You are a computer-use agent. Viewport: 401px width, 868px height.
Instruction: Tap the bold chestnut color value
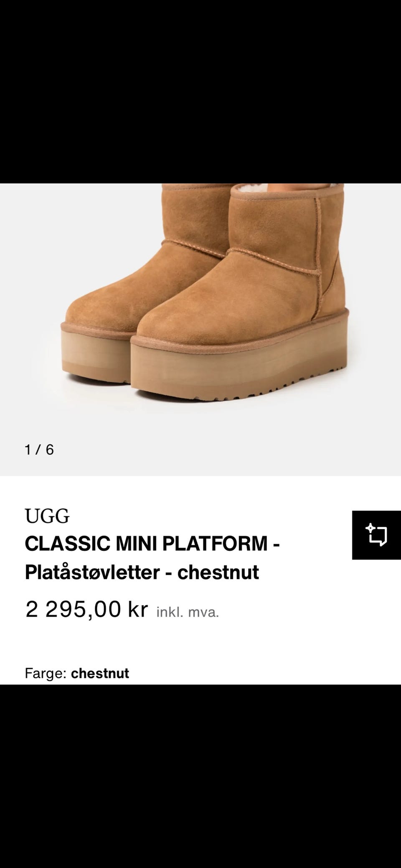pos(100,673)
